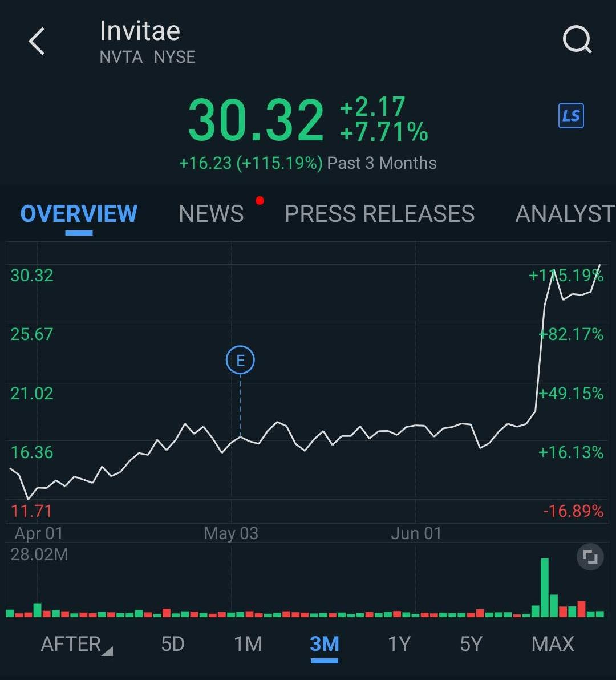Tap the +49.15% axis label
This screenshot has height=680, width=616.
[x=571, y=394]
